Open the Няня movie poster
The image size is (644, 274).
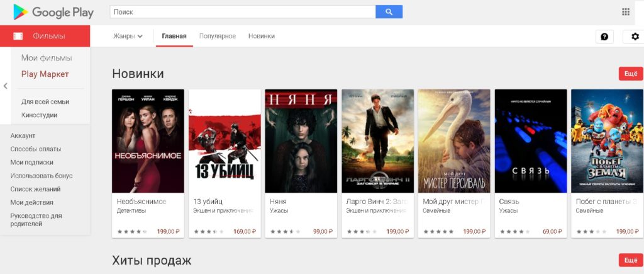tap(301, 141)
